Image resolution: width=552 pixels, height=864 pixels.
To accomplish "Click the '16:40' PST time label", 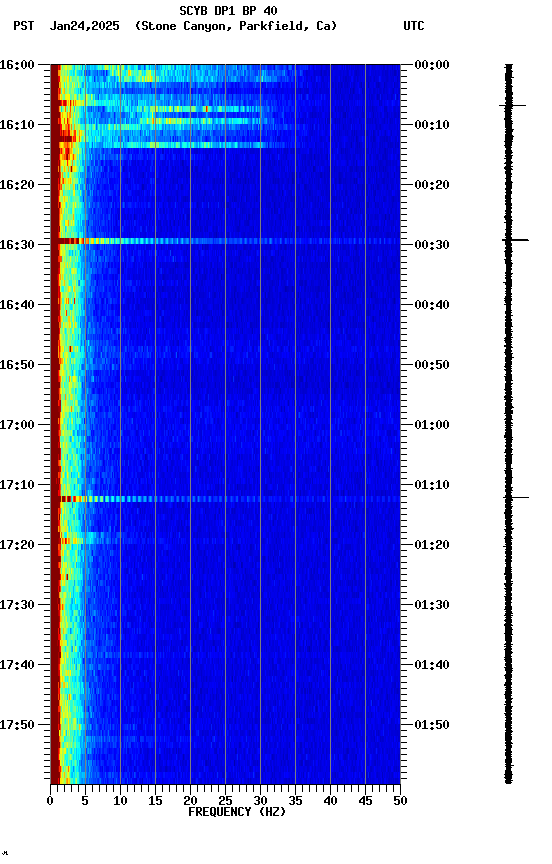I will 17,305.
